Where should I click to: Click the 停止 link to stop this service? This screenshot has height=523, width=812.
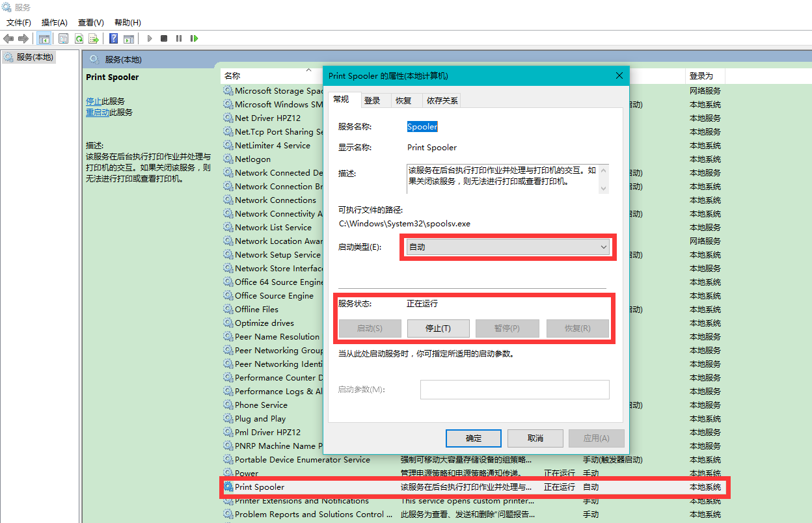coord(94,101)
